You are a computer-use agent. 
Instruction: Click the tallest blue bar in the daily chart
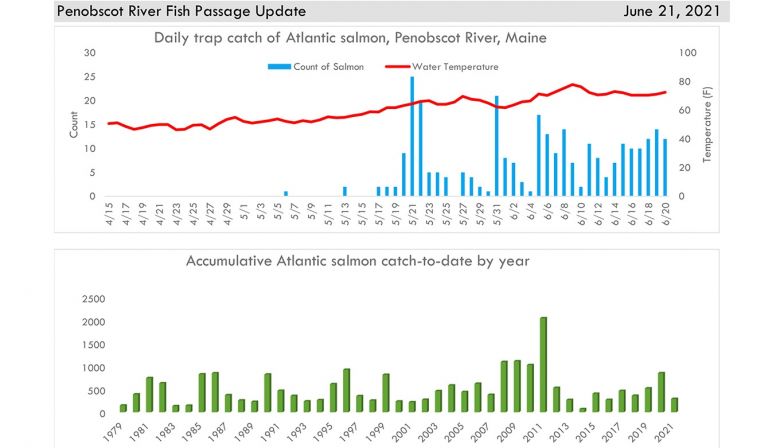[412, 136]
